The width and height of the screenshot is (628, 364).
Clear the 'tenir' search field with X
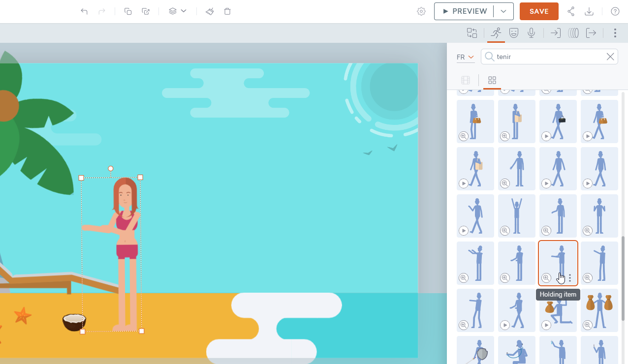(610, 57)
